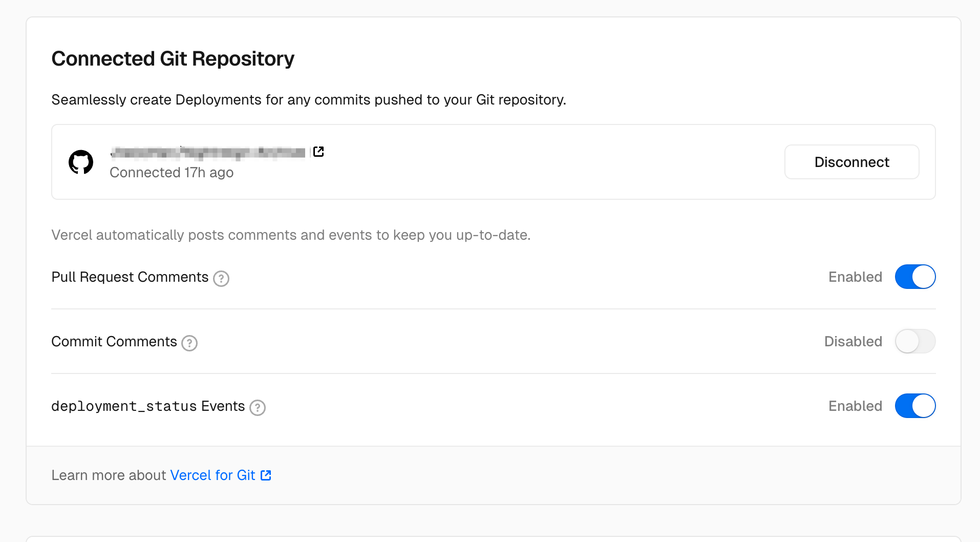Disable the Pull Request Comments toggle
Screen dimensions: 980x542
pos(915,277)
